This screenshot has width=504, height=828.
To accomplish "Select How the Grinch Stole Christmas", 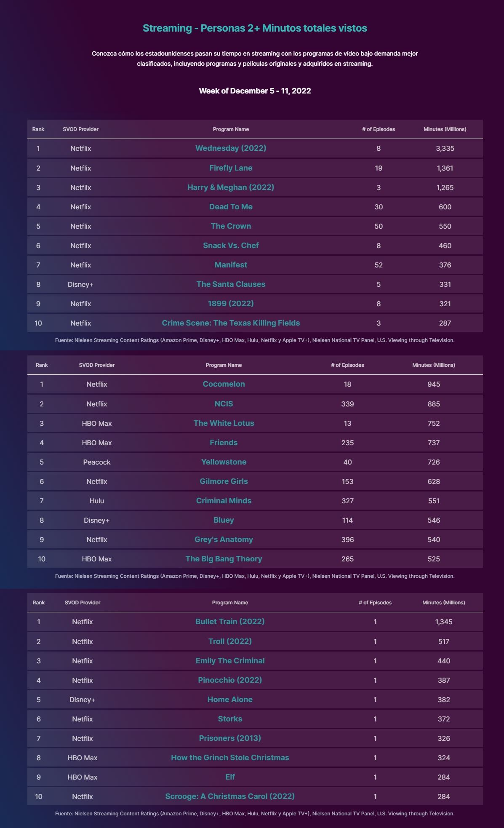I will click(x=230, y=758).
